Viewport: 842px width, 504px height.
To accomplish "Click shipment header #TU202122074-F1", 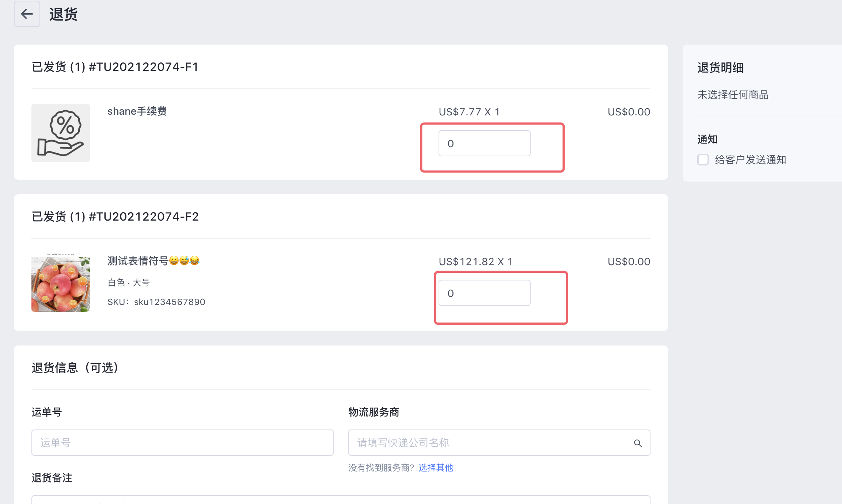I will pyautogui.click(x=115, y=67).
